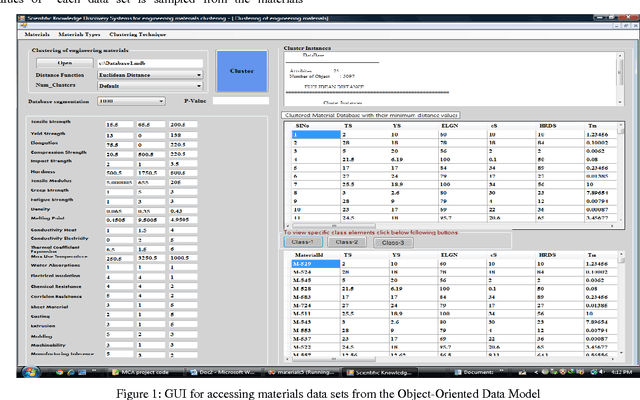Click the Tensile Strength 15.5 field
The height and width of the screenshot is (400, 640).
click(119, 124)
